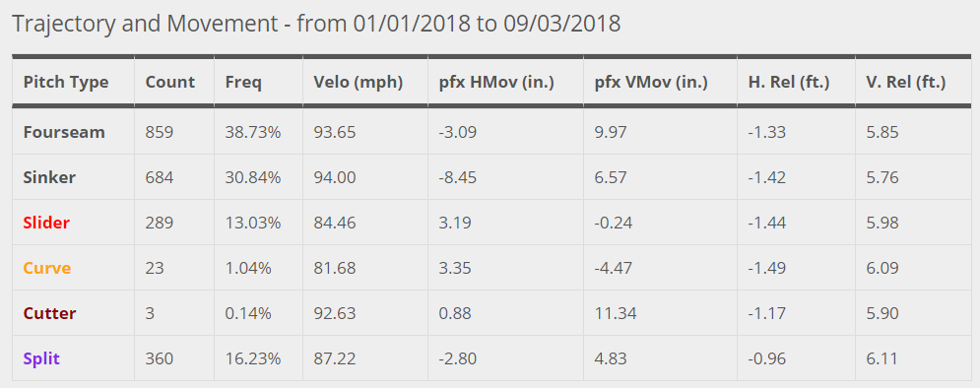Click the Velo (mph) column header

(359, 82)
